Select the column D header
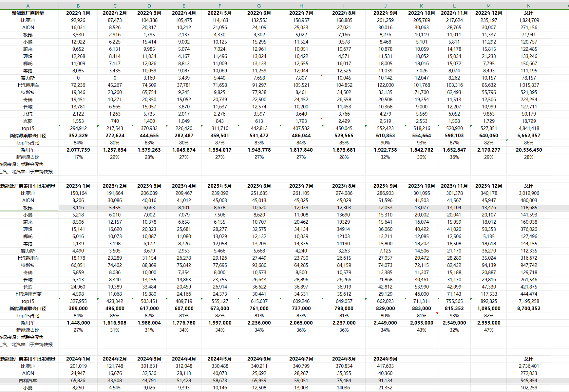 [149, 6]
